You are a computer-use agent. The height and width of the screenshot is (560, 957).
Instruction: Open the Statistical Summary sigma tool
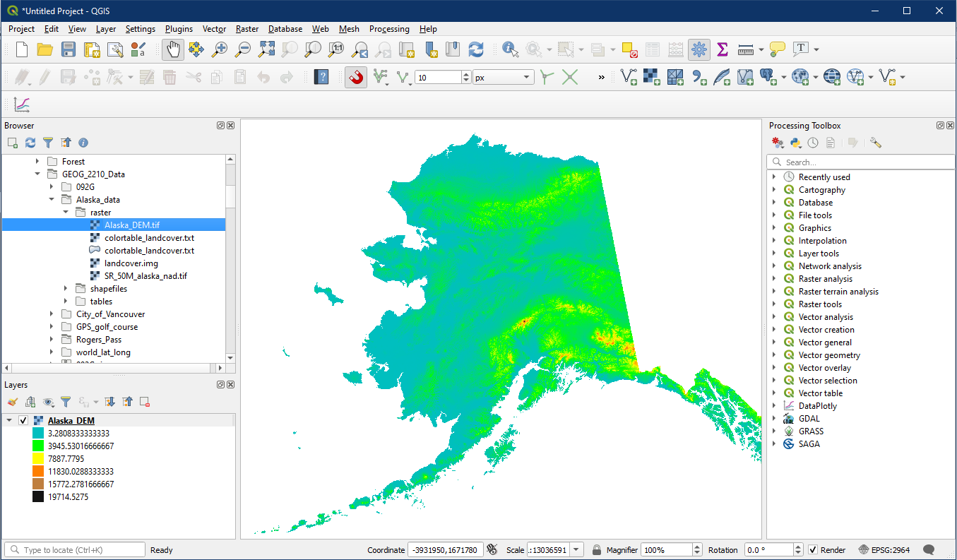722,49
